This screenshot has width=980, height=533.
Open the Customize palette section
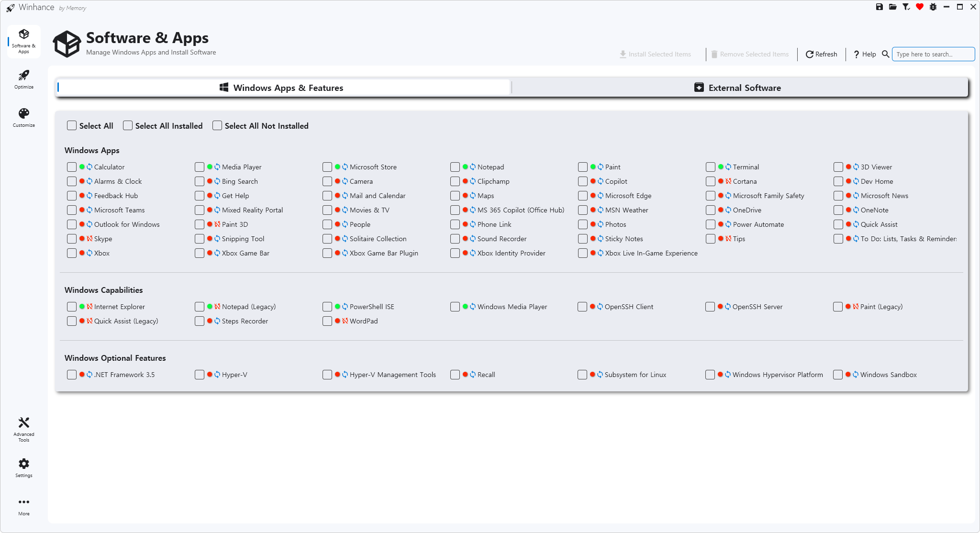tap(23, 118)
